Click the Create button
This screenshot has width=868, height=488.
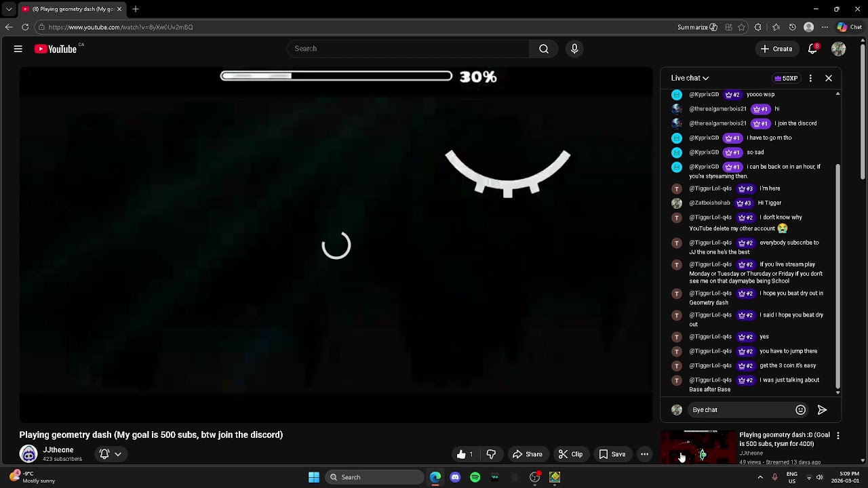point(776,49)
